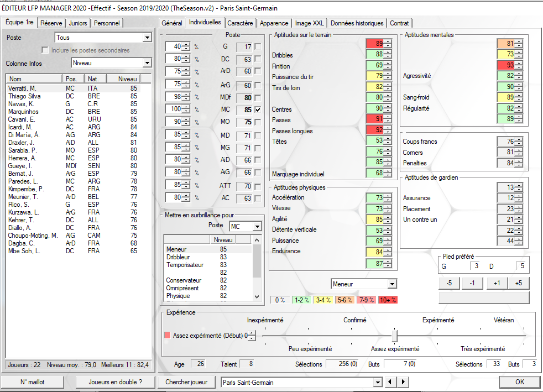Check the AC position checkbox
The width and height of the screenshot is (543, 392).
coord(258,198)
